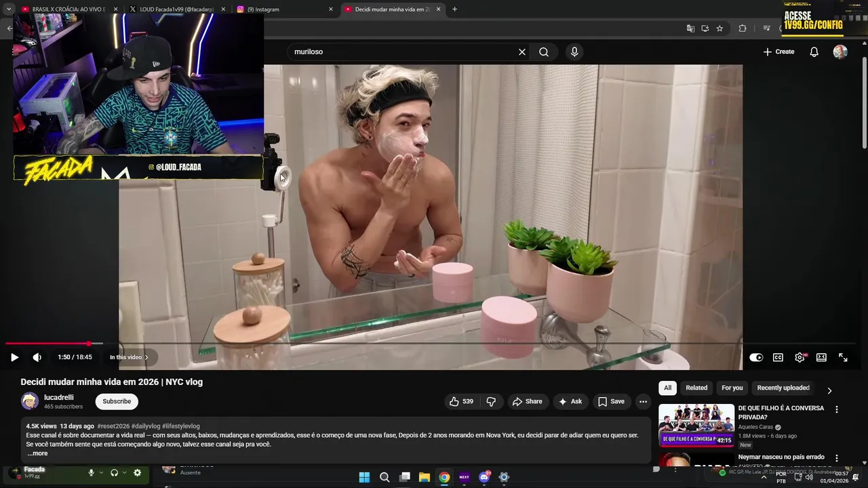The width and height of the screenshot is (868, 488).
Task: Close the 'Decidi mudar minha vida' tab
Action: (439, 9)
